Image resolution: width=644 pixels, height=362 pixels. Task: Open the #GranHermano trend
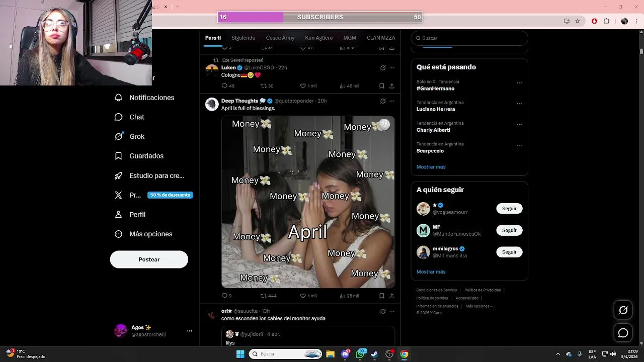tap(435, 88)
